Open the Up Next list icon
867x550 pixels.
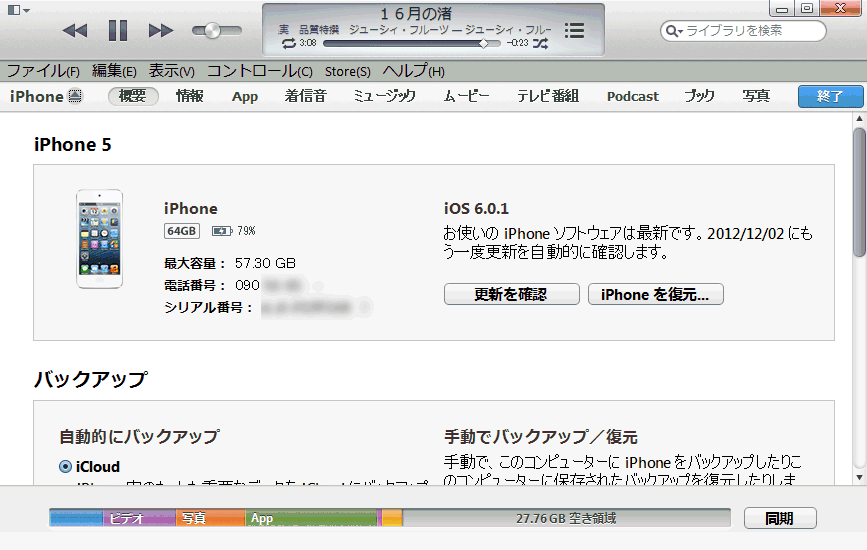point(574,31)
